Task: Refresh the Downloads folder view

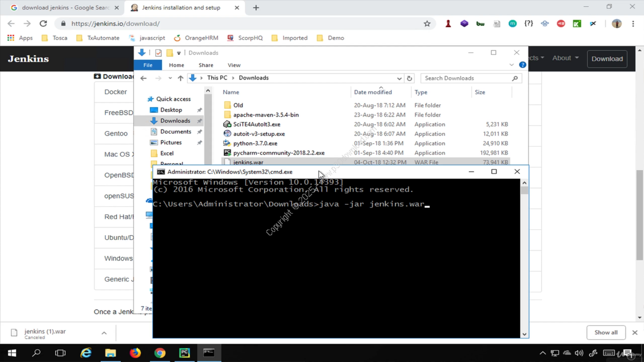Action: coord(410,78)
